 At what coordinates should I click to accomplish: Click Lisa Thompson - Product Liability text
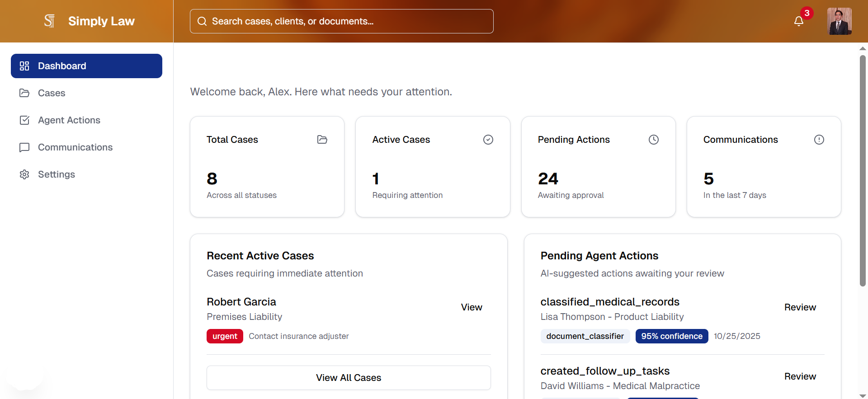point(612,317)
